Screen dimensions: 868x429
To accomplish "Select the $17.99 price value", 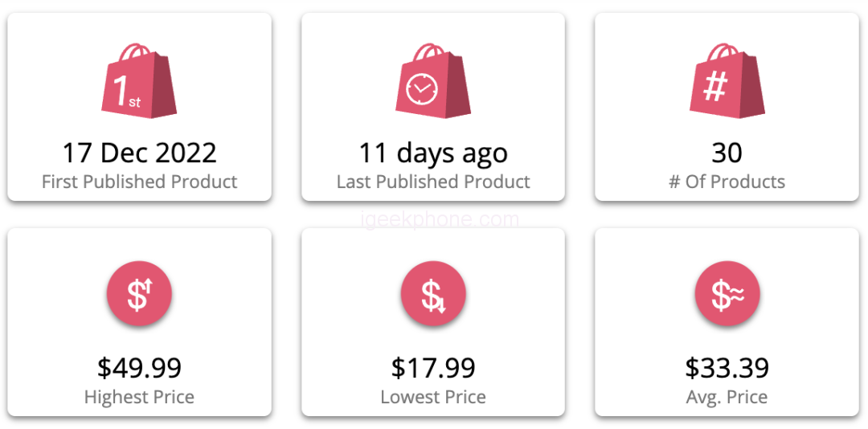I will tap(433, 368).
